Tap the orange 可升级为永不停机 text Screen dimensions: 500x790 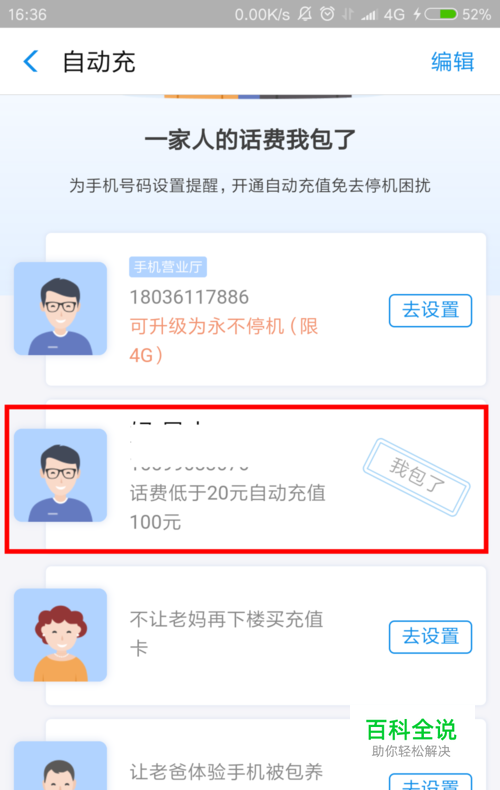tap(224, 341)
